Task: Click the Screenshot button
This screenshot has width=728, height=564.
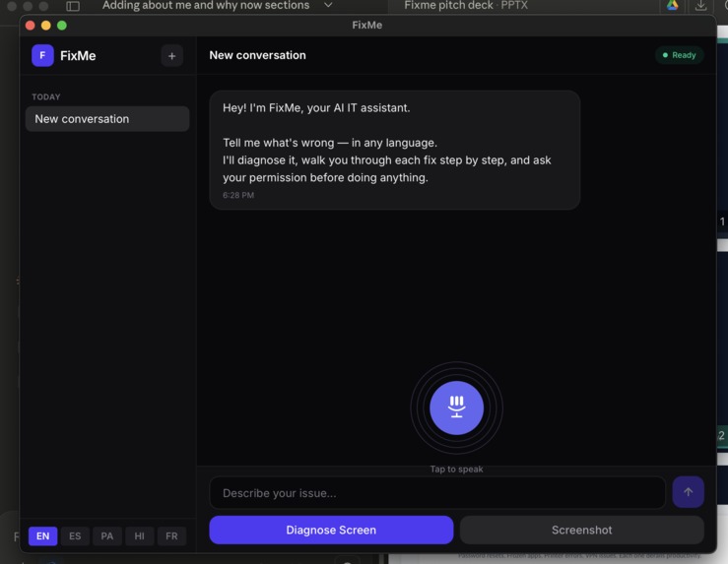Action: click(582, 530)
